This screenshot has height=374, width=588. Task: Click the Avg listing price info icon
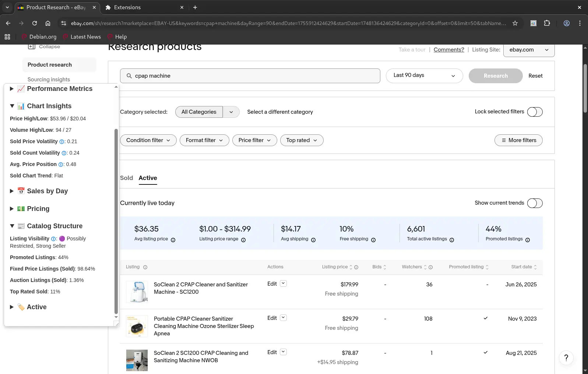click(x=173, y=240)
